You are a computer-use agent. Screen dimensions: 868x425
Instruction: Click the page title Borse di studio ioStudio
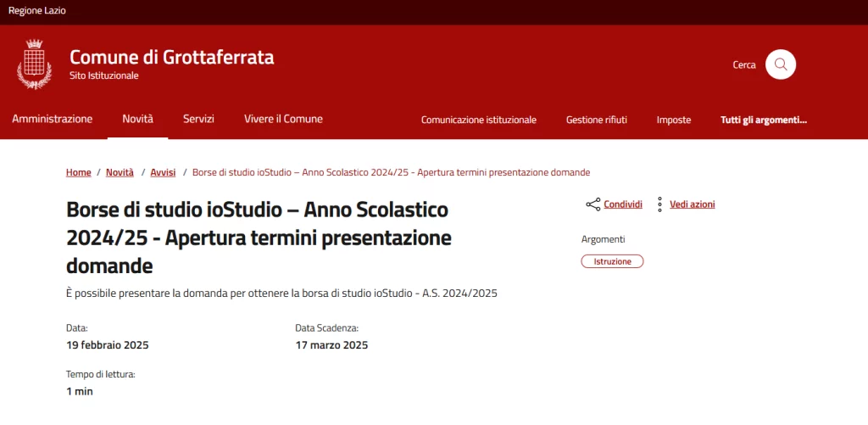tap(259, 238)
